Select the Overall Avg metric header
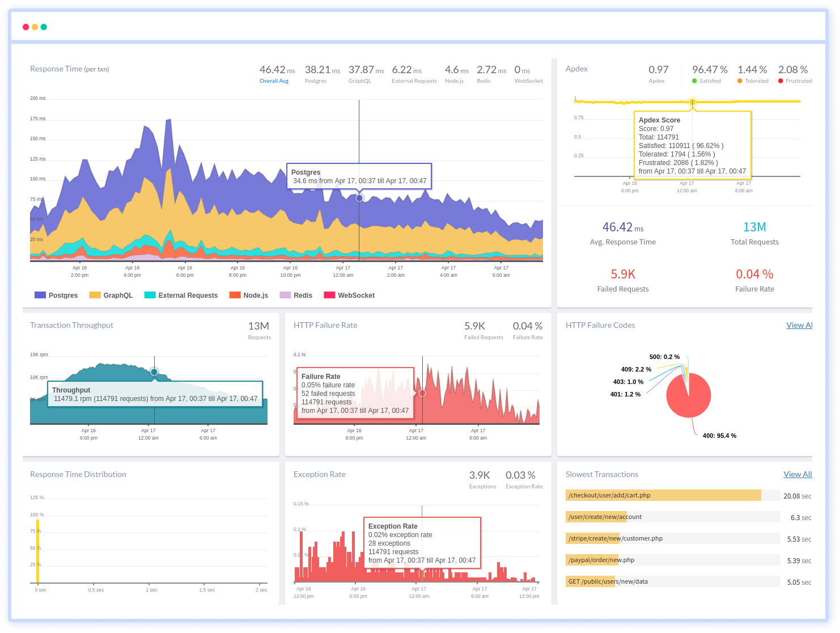840x633 pixels. click(274, 74)
